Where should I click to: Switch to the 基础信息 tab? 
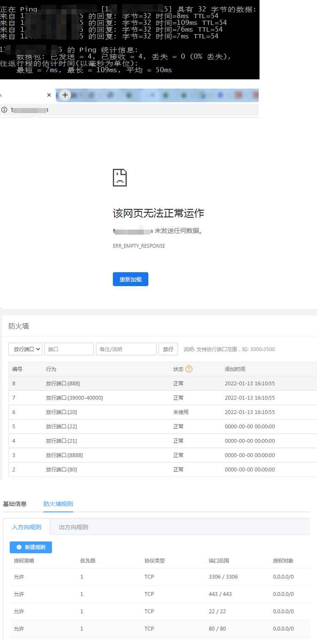pyautogui.click(x=15, y=504)
